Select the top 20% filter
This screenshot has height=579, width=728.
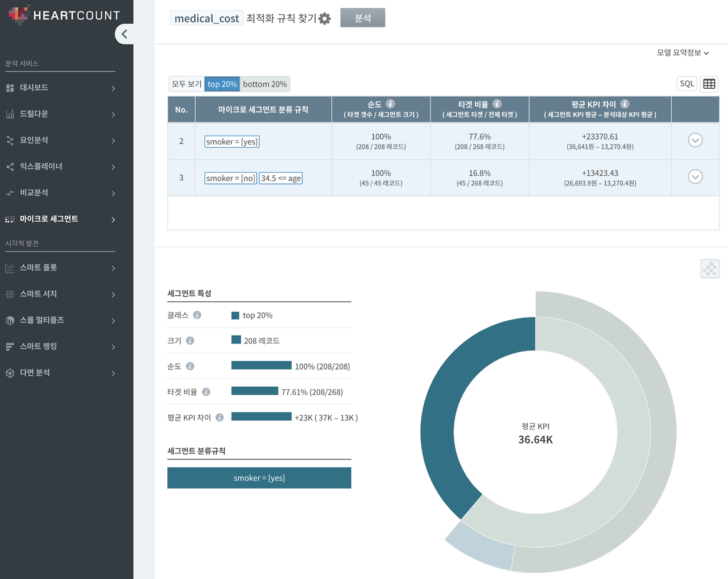[x=222, y=84]
